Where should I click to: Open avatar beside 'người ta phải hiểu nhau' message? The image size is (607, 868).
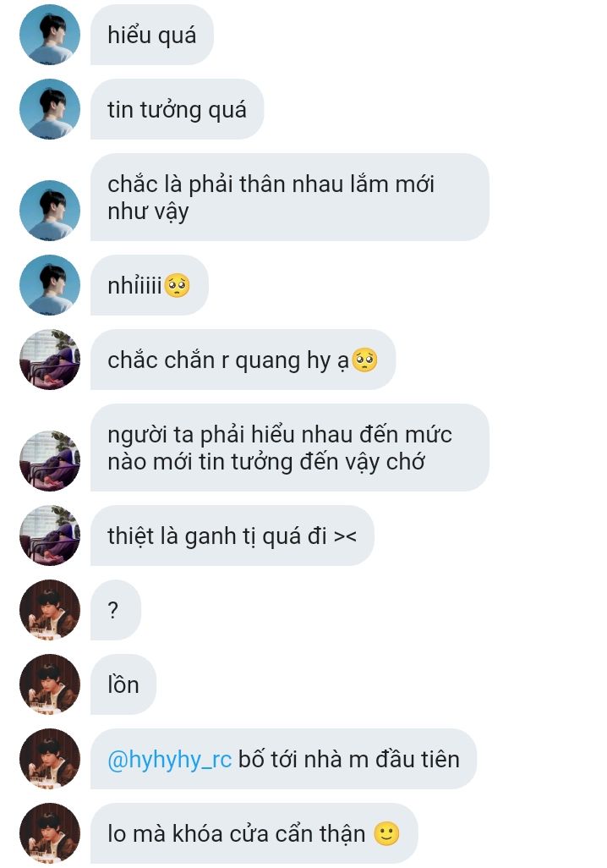[50, 460]
